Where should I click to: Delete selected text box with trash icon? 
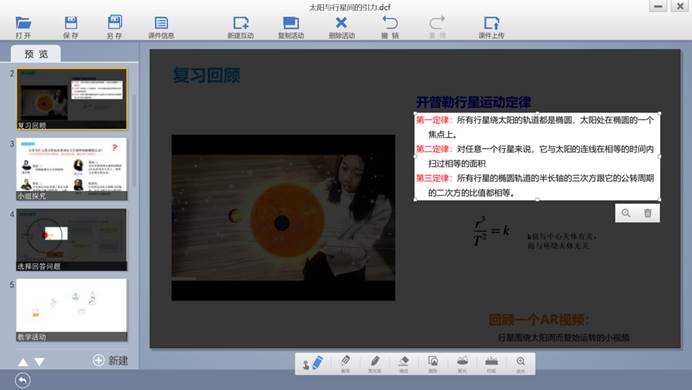647,213
